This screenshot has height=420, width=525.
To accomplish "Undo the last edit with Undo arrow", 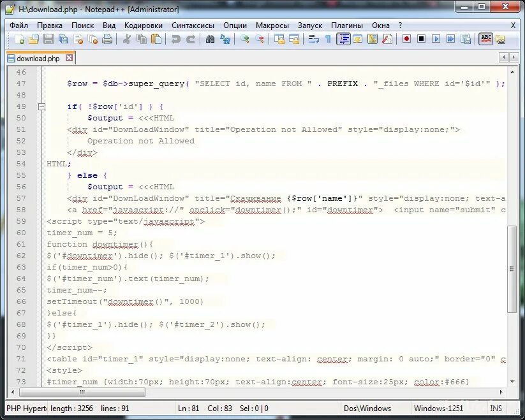I will click(x=175, y=40).
